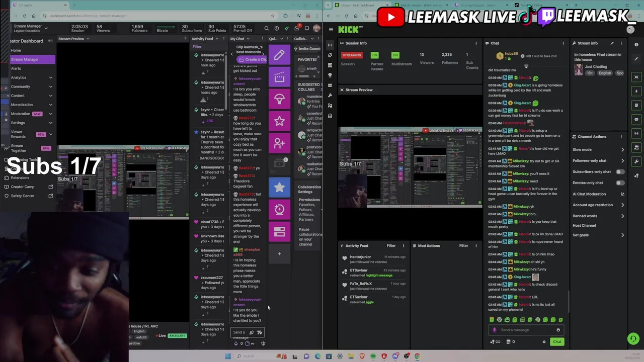Open Twitch search magnifier icon
644x362 pixels.
tap(267, 29)
